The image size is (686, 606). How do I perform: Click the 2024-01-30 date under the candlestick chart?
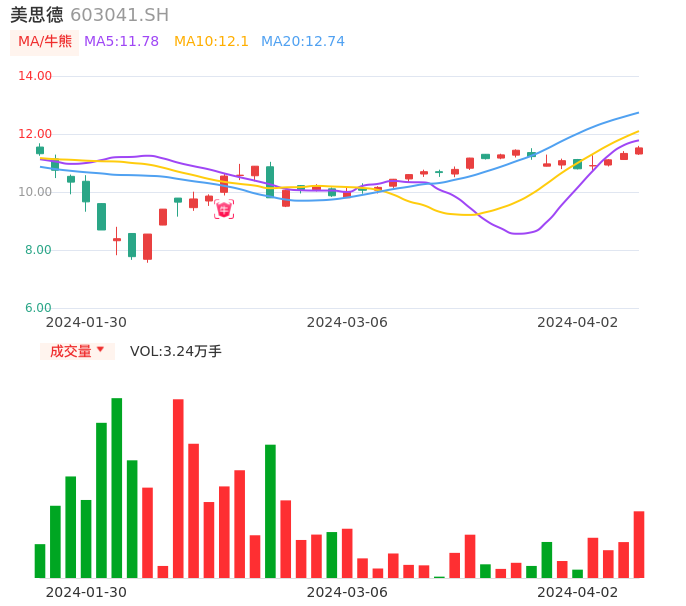click(x=86, y=322)
